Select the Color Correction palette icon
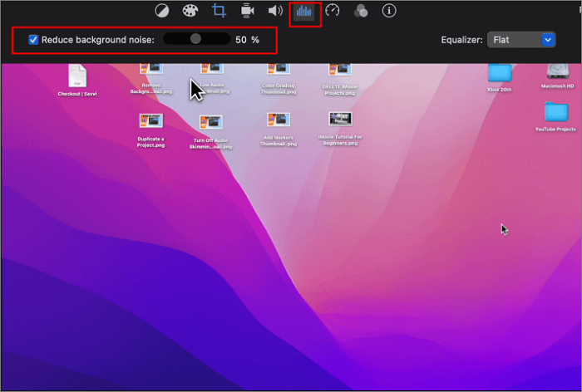 [x=190, y=11]
